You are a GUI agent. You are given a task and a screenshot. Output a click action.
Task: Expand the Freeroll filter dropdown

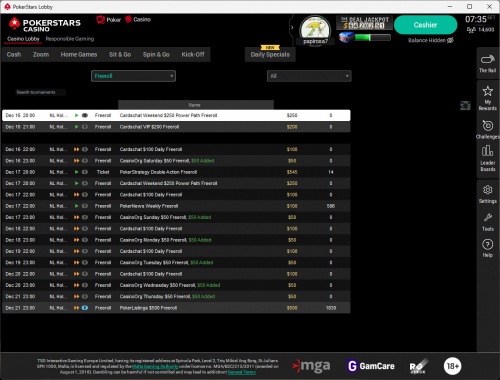[x=133, y=76]
